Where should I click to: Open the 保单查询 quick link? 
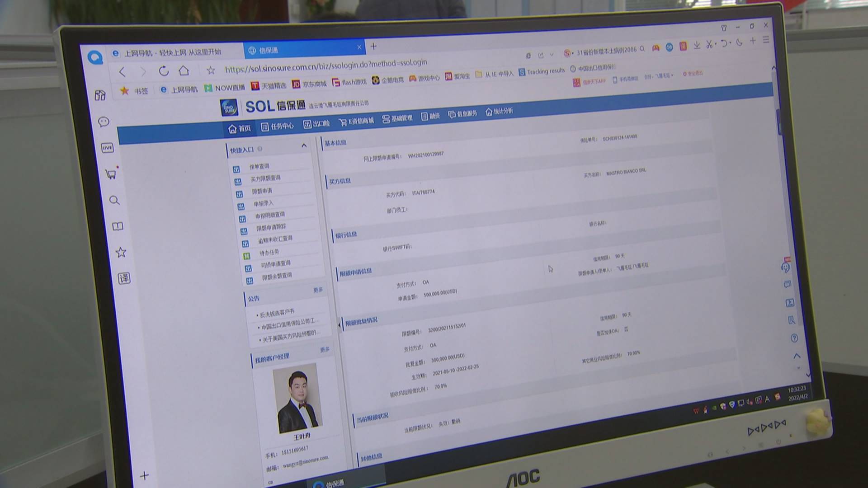coord(259,167)
